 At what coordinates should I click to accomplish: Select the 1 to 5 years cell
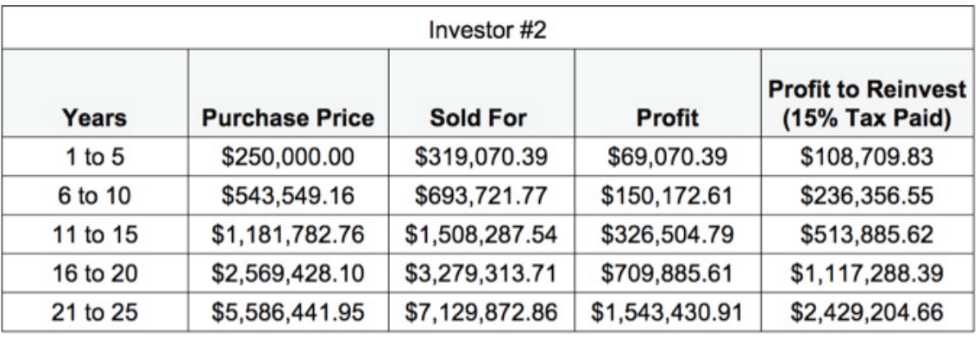tap(94, 157)
